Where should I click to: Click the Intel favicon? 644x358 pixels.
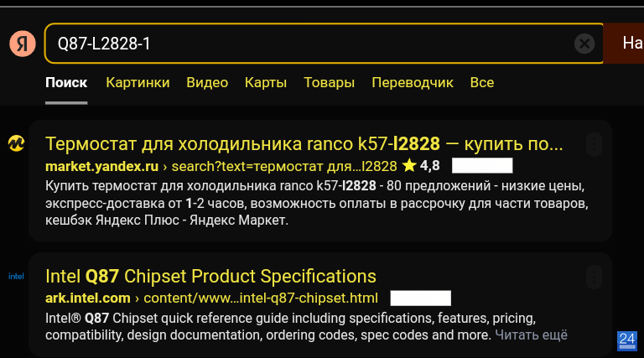click(17, 277)
